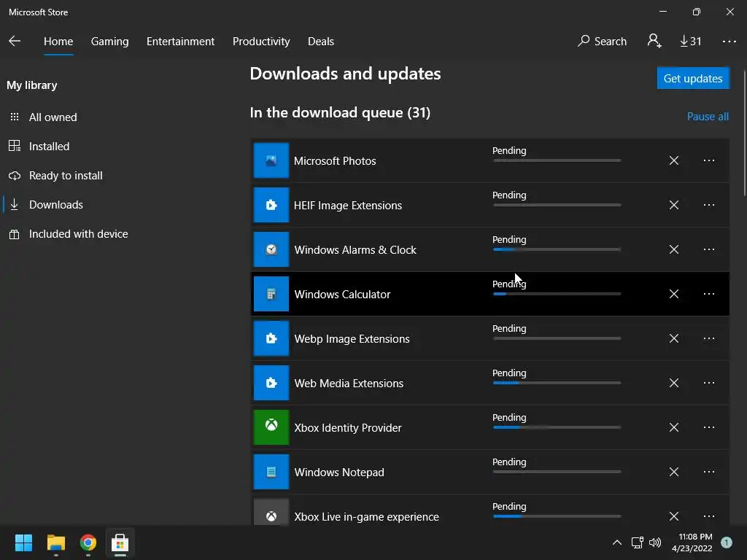This screenshot has height=560, width=747.
Task: Click the Get updates button
Action: [693, 78]
